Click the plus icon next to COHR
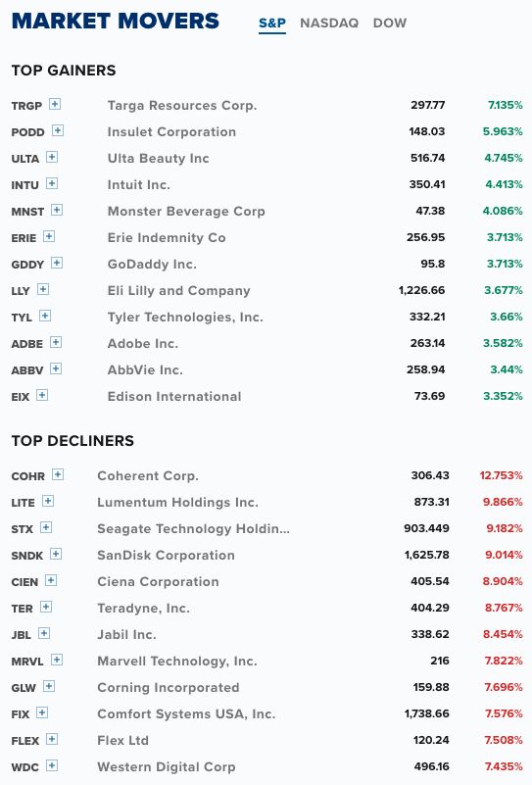This screenshot has height=785, width=532. [58, 474]
